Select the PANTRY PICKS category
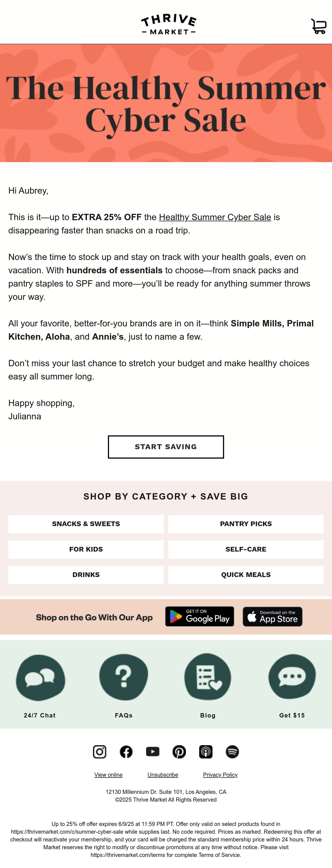 point(246,524)
